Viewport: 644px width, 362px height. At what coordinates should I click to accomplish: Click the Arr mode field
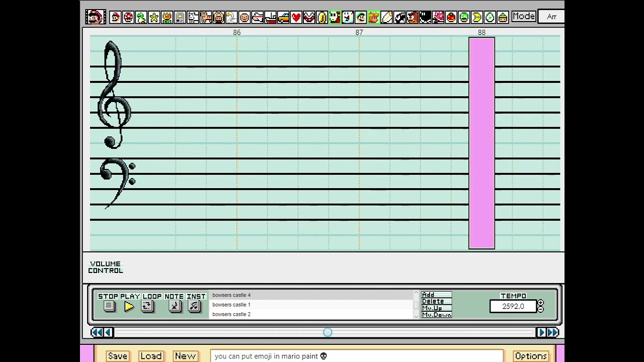point(551,17)
